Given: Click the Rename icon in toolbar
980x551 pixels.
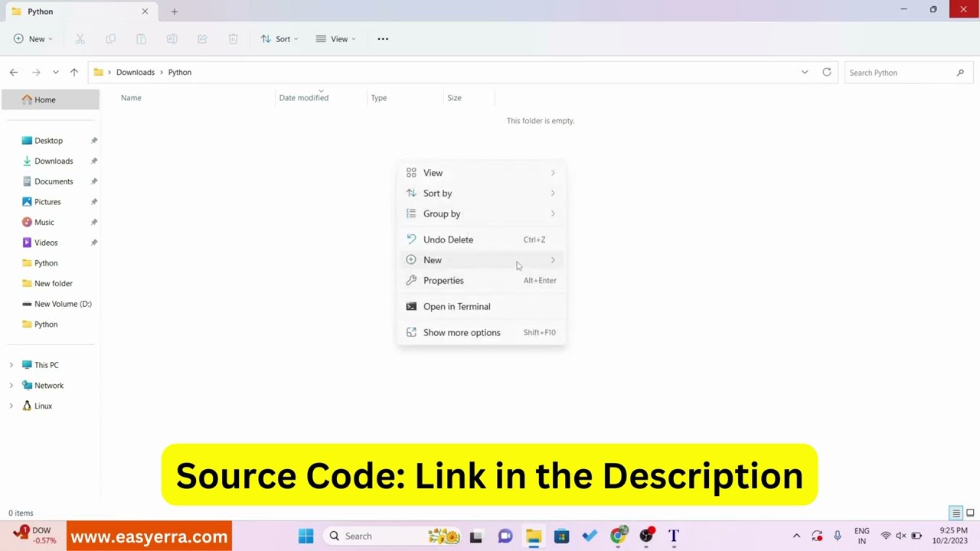Looking at the screenshot, I should point(171,39).
